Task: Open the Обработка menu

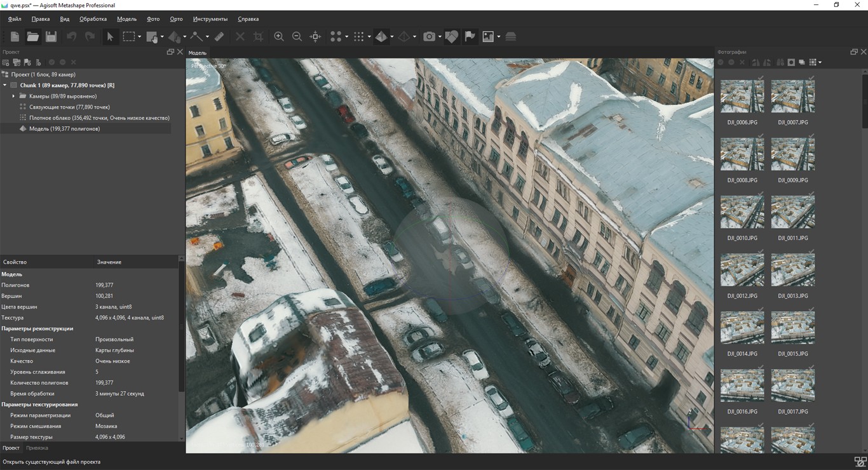Action: point(93,19)
